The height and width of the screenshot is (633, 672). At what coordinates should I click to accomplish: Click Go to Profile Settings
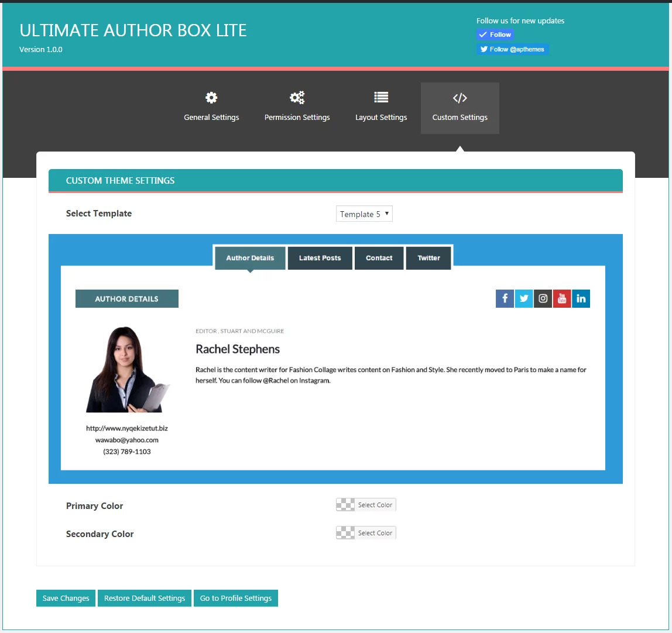pyautogui.click(x=236, y=598)
